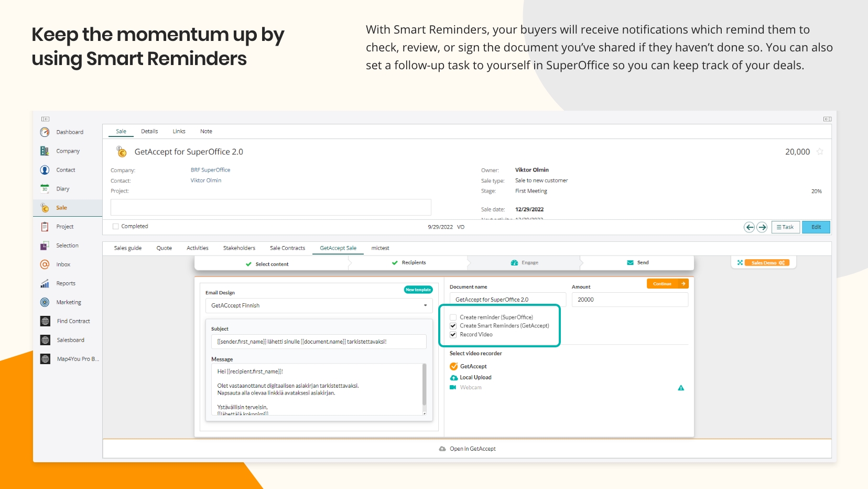Collapse the left navigation panel icon
Viewport: 868px width, 489px height.
pos(46,119)
